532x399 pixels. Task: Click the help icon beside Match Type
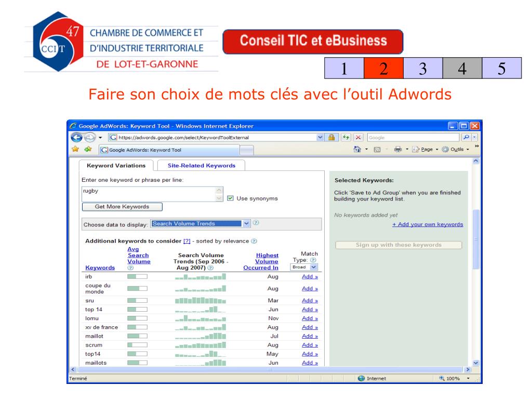[313, 260]
